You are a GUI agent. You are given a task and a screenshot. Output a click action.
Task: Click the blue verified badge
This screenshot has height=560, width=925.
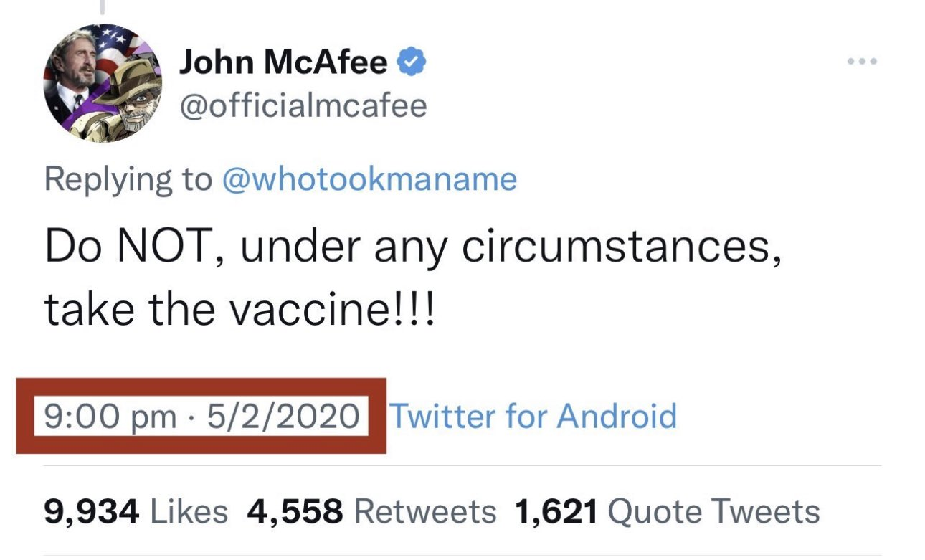coord(412,63)
